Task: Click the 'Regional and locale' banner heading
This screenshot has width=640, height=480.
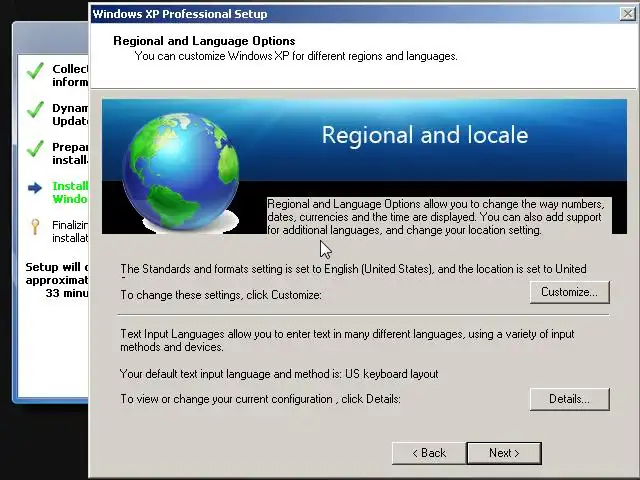Action: pyautogui.click(x=425, y=135)
